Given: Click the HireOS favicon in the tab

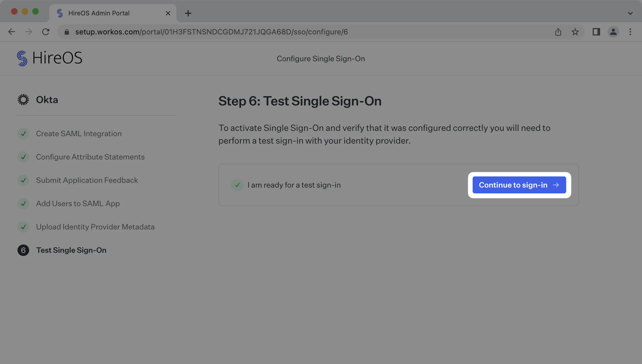Looking at the screenshot, I should point(60,13).
